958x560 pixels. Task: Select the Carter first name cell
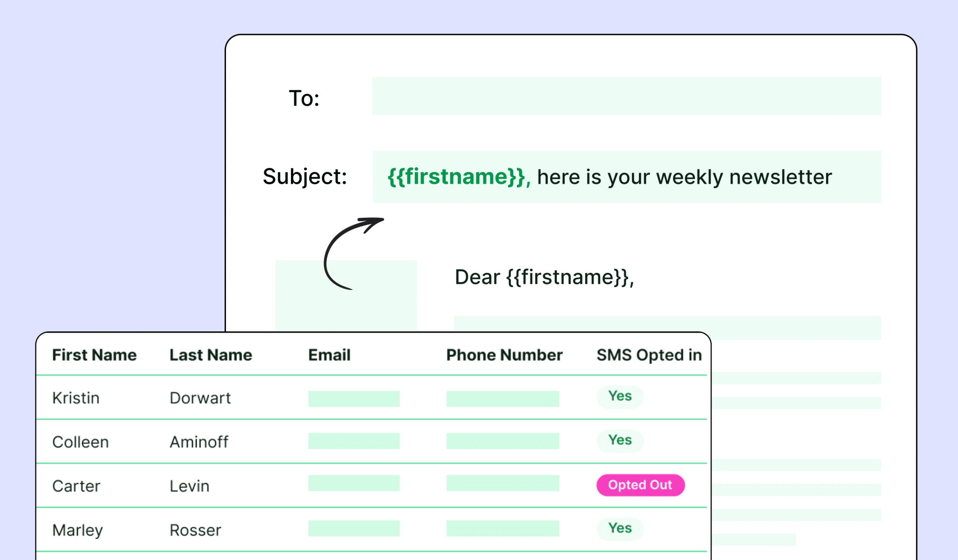[x=76, y=486]
